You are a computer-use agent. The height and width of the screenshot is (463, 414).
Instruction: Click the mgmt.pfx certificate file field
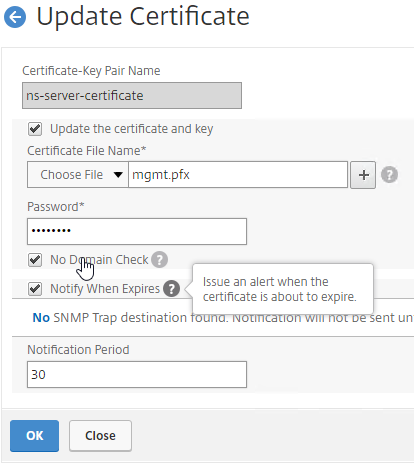click(238, 175)
